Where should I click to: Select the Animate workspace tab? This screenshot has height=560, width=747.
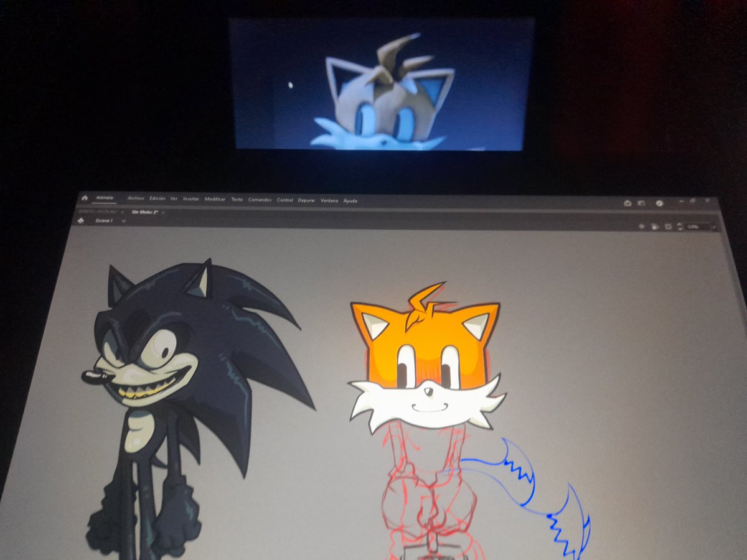click(105, 198)
